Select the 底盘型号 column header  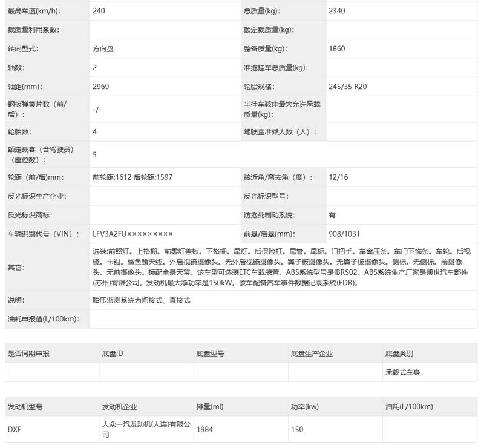[x=210, y=354]
